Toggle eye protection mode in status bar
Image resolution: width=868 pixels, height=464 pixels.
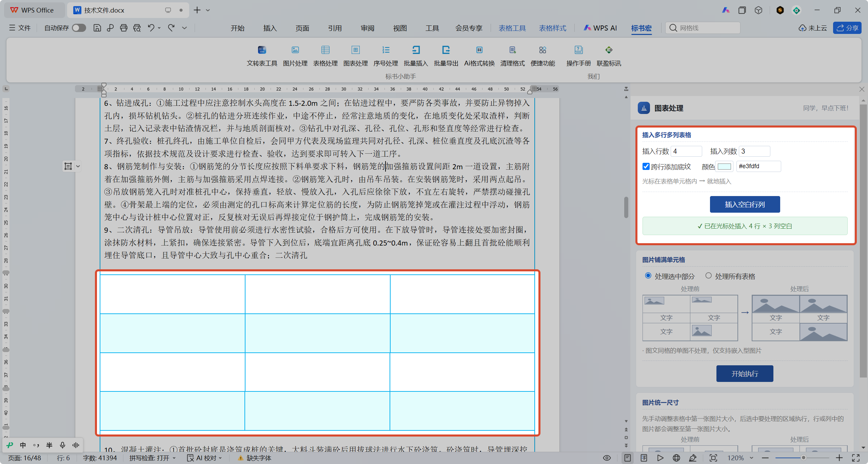607,458
